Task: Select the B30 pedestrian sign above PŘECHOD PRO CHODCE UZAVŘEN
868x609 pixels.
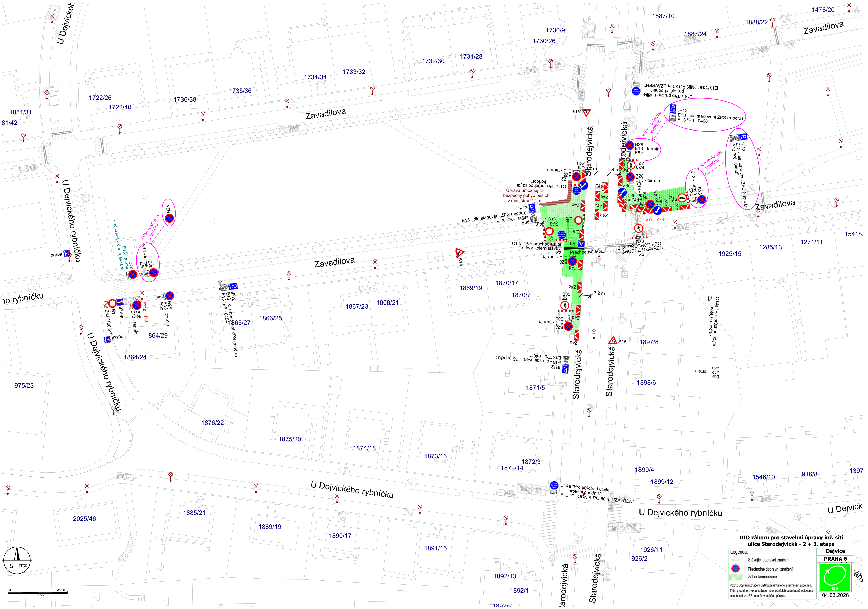Action: (638, 229)
